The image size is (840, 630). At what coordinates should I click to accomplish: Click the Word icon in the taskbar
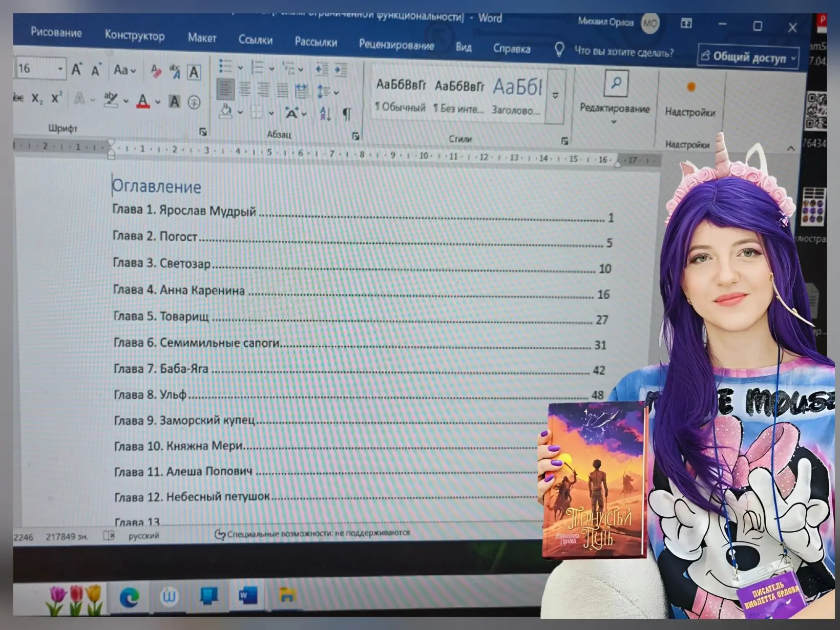point(247,596)
